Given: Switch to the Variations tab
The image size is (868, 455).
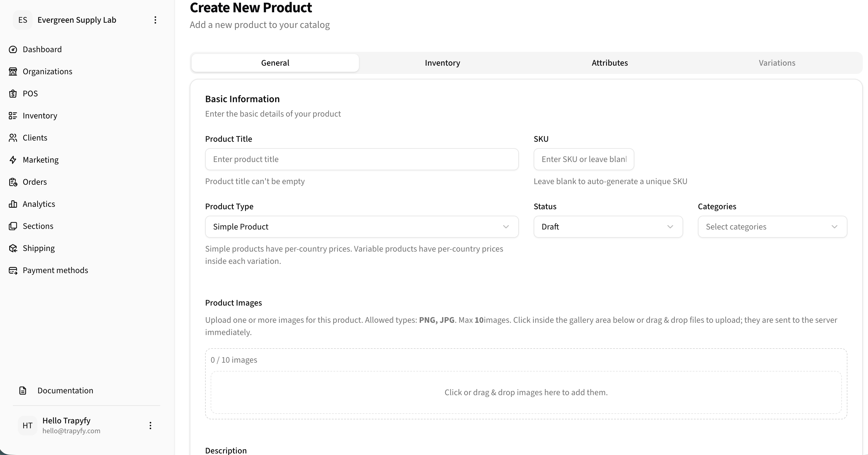Looking at the screenshot, I should (x=777, y=63).
